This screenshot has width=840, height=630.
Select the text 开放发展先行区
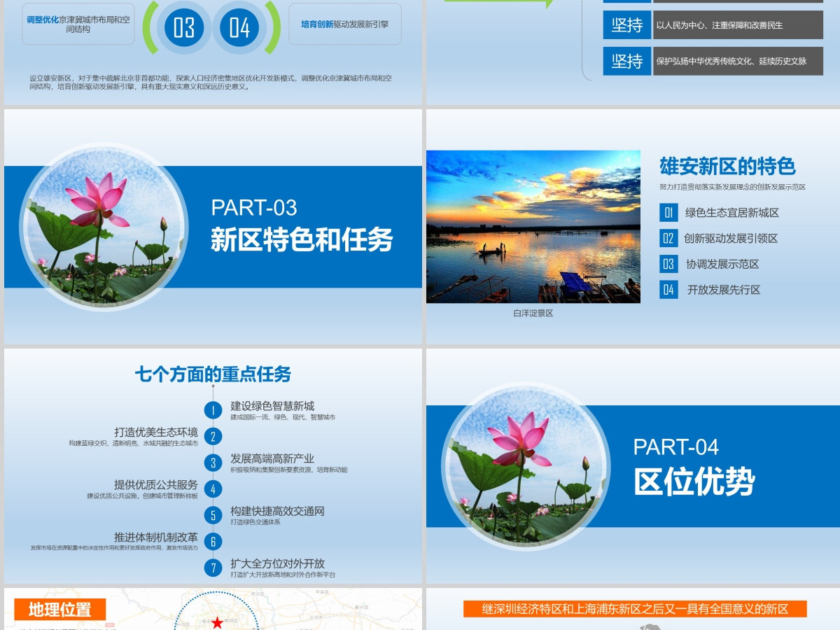click(724, 290)
